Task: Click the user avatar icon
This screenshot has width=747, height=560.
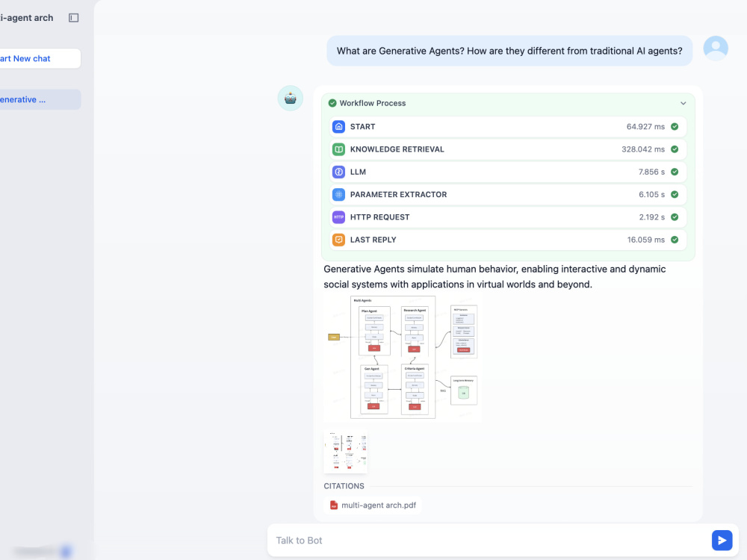Action: [x=716, y=48]
